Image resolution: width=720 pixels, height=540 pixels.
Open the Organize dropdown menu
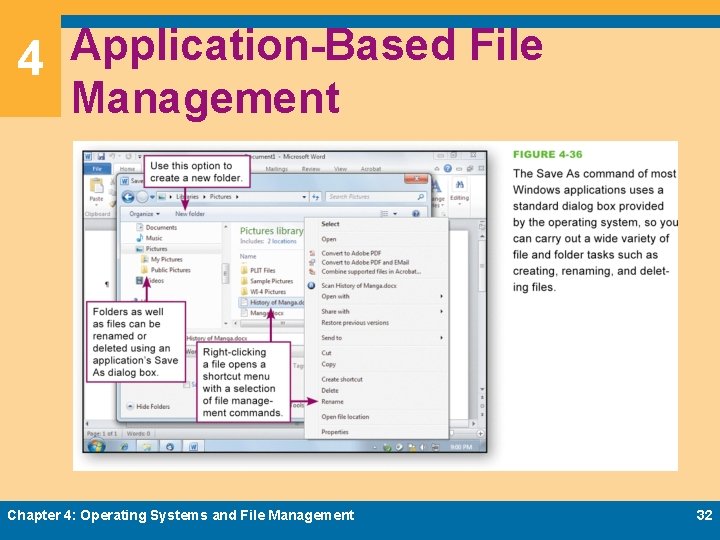pos(144,214)
